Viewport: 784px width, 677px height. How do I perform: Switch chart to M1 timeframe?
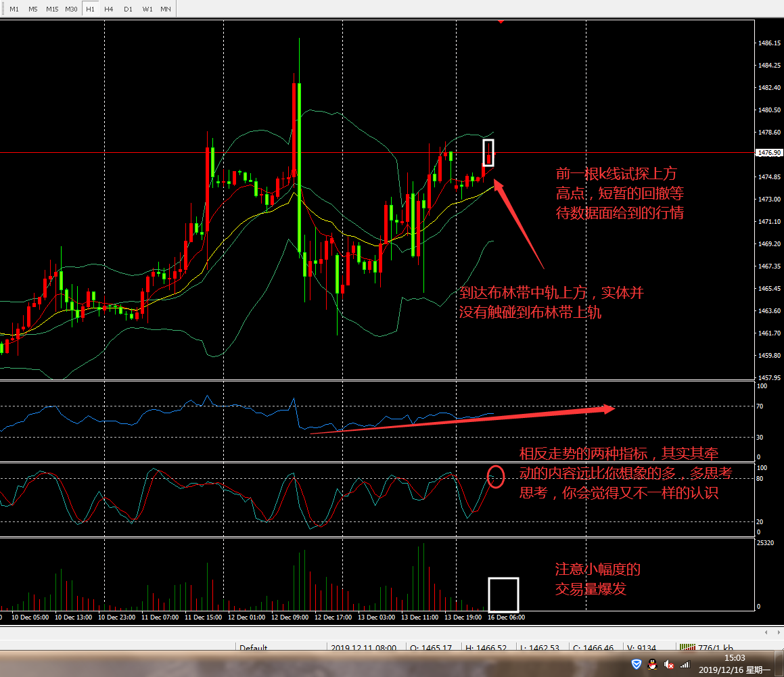14,9
